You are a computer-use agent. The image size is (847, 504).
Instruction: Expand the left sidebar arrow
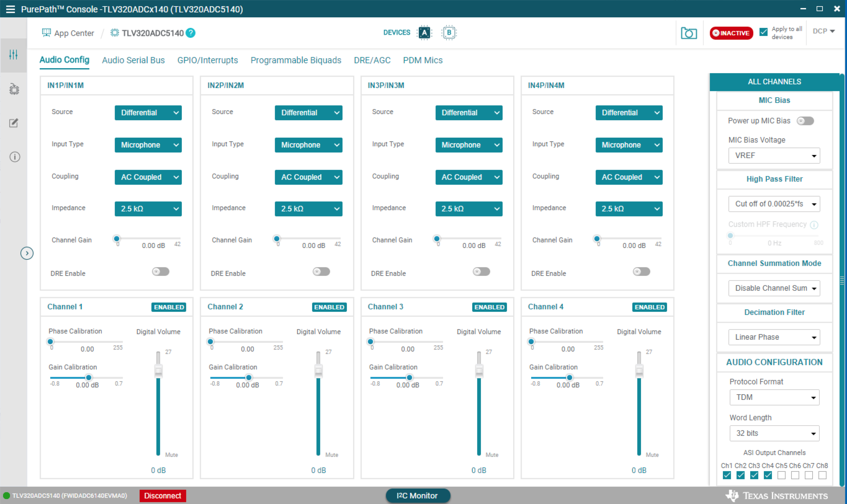pos(27,253)
